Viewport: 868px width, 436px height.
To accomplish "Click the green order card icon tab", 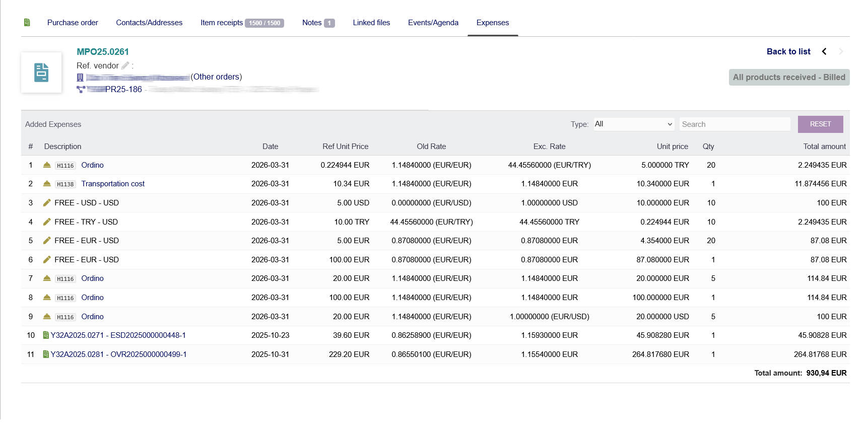I will 27,23.
